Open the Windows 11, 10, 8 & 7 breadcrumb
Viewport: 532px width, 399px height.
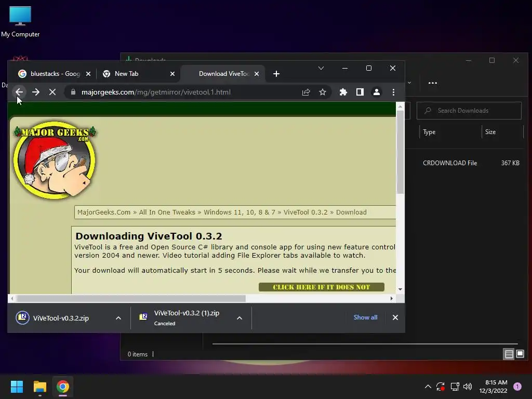(x=239, y=212)
